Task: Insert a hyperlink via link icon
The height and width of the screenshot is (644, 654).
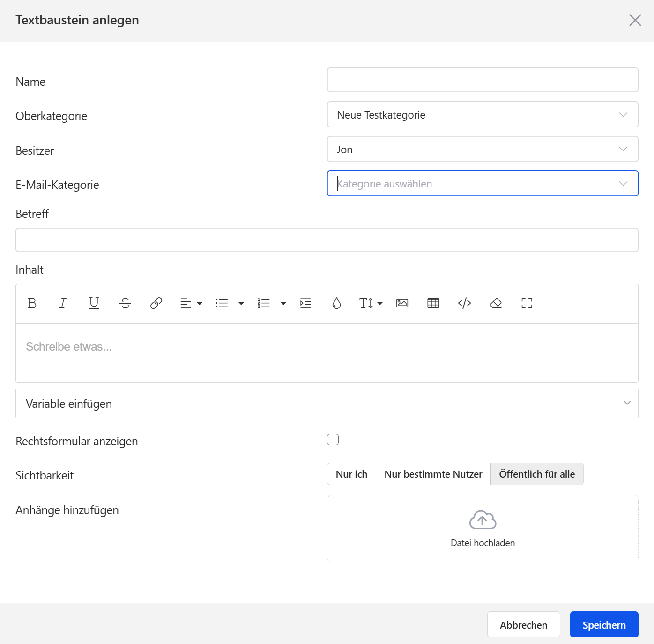Action: point(156,303)
